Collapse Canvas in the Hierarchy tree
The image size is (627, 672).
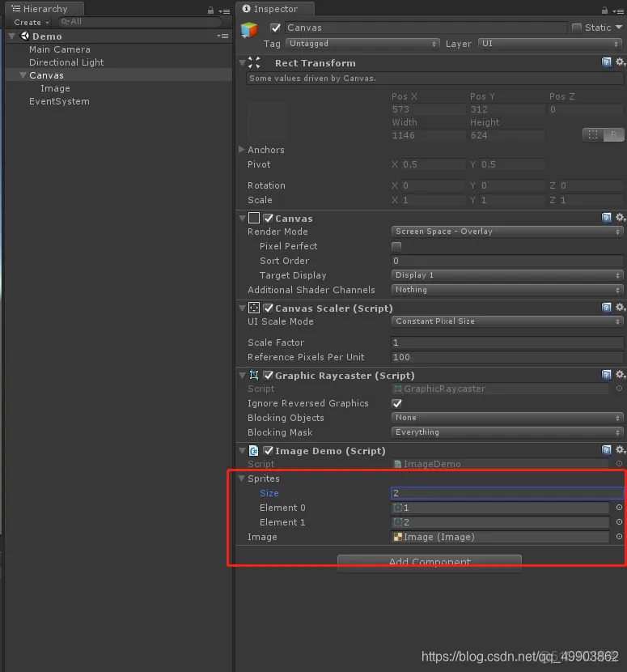tap(23, 75)
